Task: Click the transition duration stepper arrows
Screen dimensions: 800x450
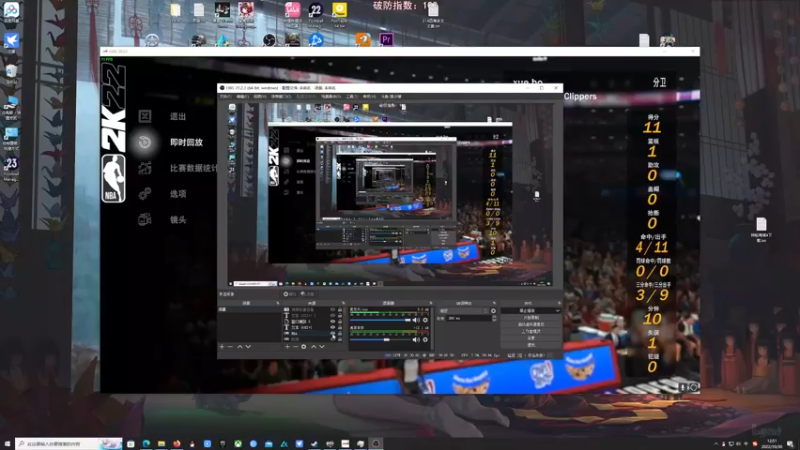Action: pos(494,318)
